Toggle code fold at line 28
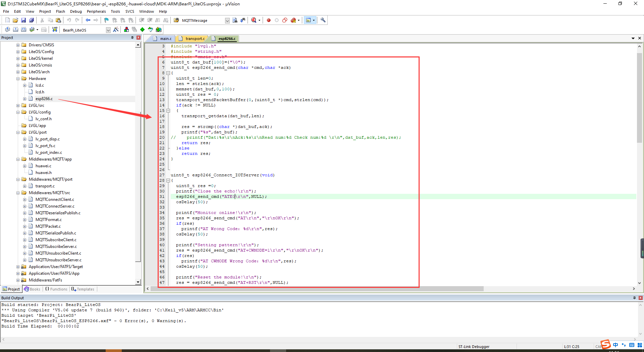This screenshot has width=644, height=352. (x=168, y=180)
